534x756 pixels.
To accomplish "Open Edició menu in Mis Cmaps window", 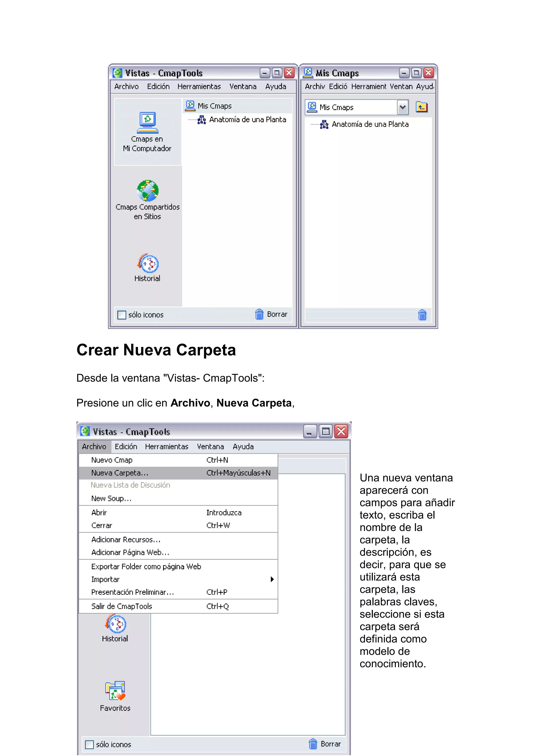I will click(338, 86).
